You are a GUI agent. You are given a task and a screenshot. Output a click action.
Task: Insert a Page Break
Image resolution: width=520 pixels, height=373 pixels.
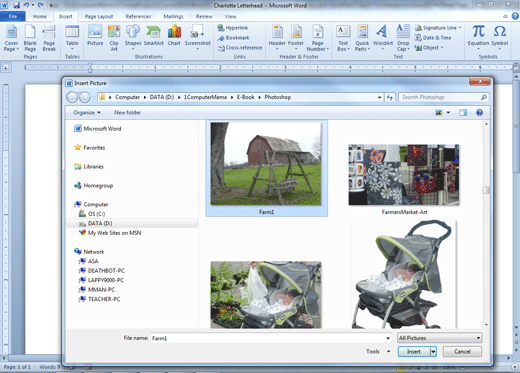coord(49,38)
